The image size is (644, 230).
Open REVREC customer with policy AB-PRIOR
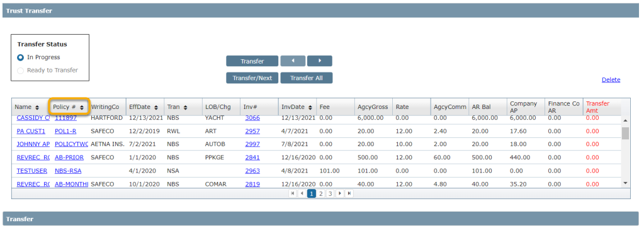click(x=33, y=157)
